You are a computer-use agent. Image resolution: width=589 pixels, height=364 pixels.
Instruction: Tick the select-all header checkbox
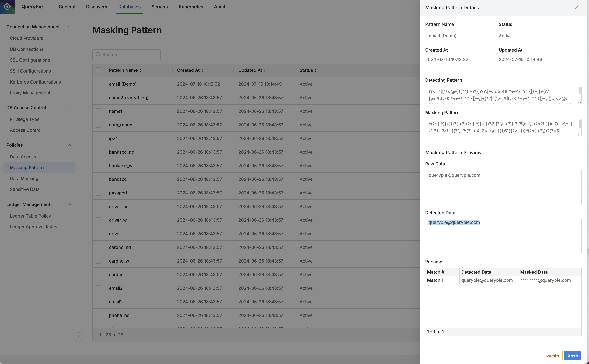coord(99,70)
